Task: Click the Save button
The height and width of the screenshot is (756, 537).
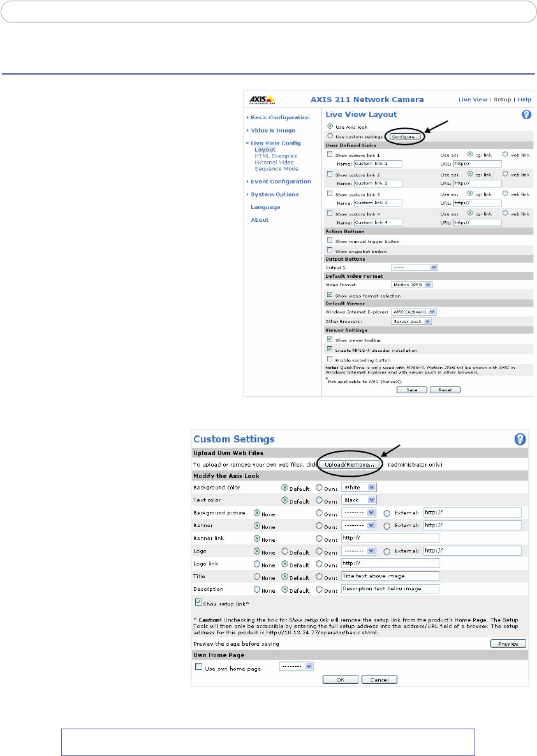Action: (x=411, y=389)
